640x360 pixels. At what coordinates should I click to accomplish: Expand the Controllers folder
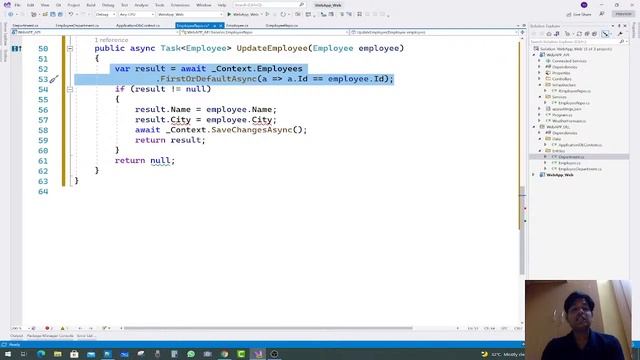[540, 79]
